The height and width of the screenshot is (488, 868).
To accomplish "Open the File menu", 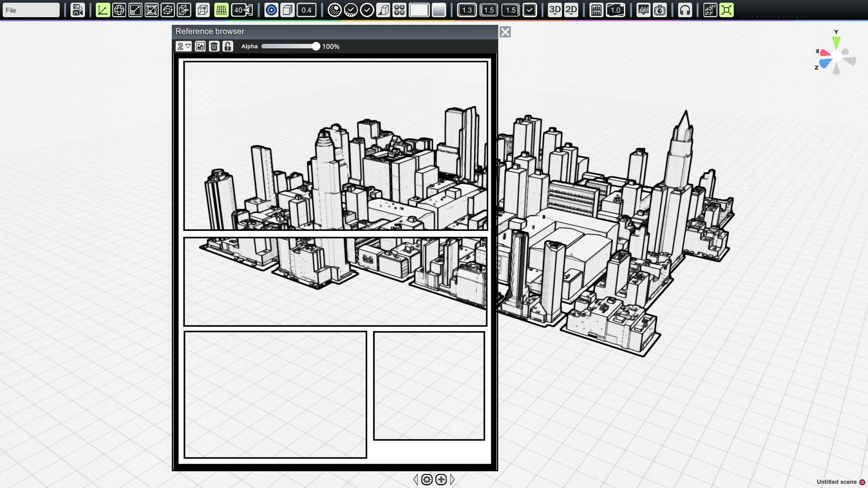I will (x=30, y=9).
